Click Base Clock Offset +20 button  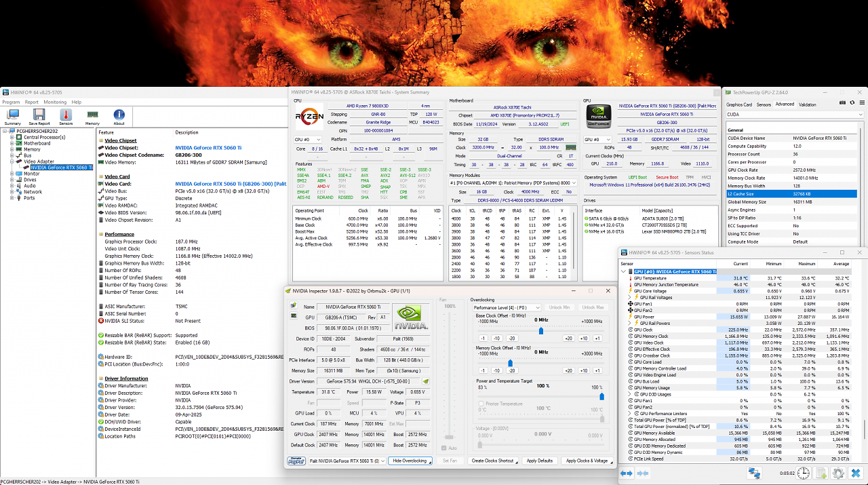point(568,338)
